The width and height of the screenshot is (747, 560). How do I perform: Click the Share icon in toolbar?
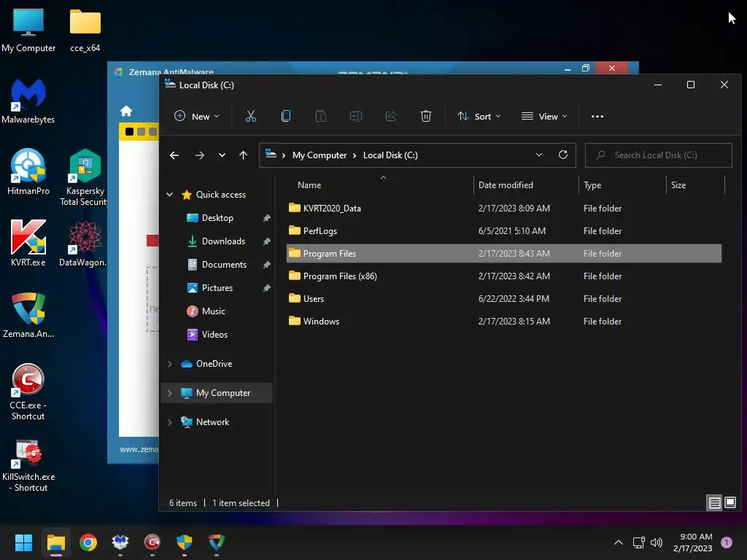pos(391,116)
